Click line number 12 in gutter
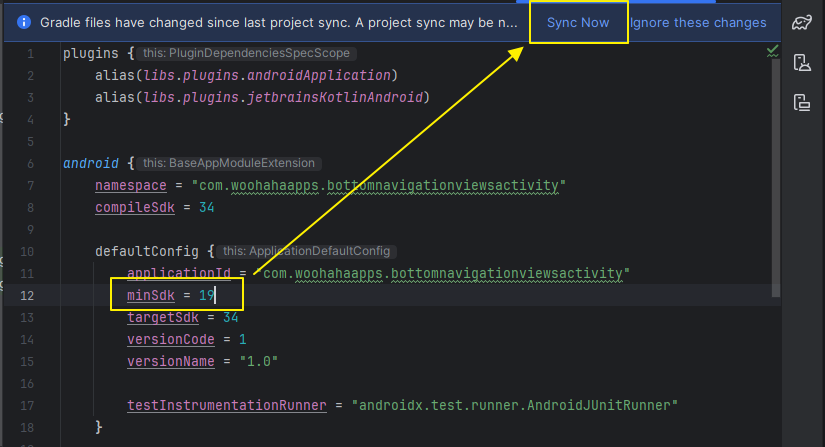825x447 pixels. click(27, 296)
